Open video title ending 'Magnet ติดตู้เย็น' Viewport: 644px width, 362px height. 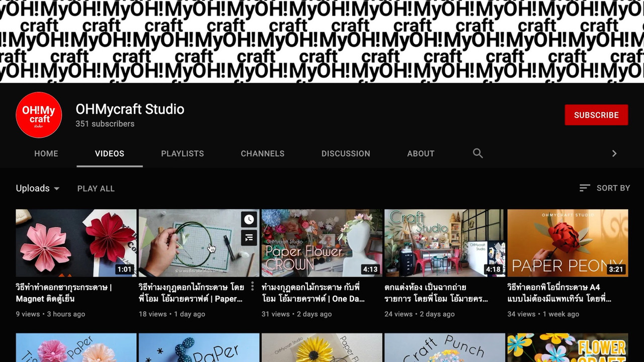[64, 293]
